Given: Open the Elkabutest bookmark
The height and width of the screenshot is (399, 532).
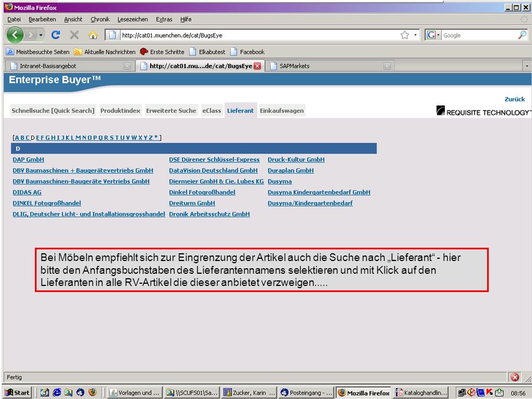Looking at the screenshot, I should point(207,52).
